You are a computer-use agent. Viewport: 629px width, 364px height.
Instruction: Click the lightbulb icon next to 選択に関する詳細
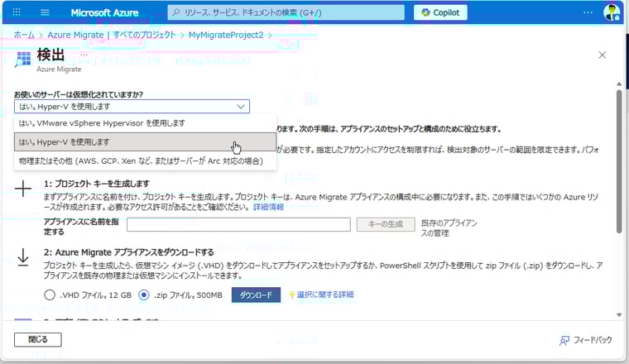(292, 295)
